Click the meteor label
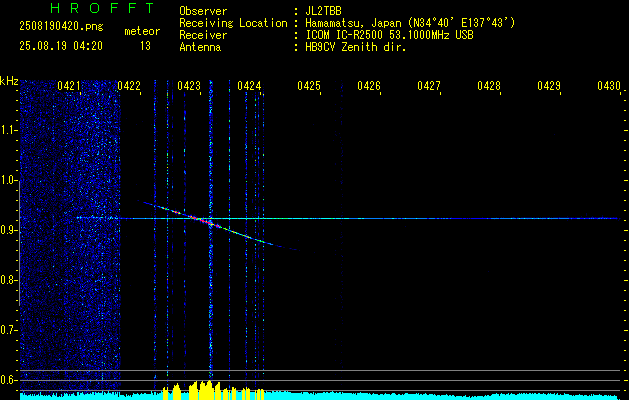629x400 pixels. click(142, 31)
